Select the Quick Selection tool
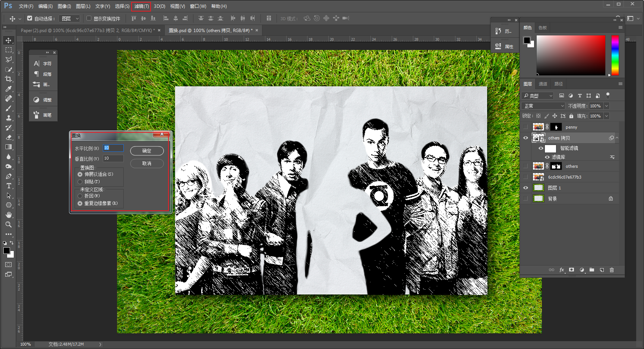This screenshot has height=349, width=644. click(x=9, y=69)
